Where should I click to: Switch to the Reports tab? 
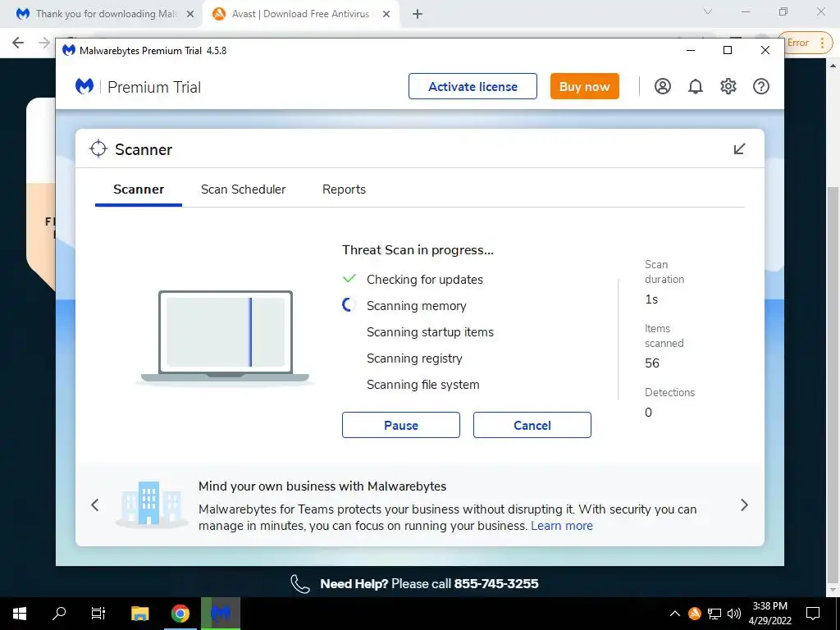coord(344,189)
